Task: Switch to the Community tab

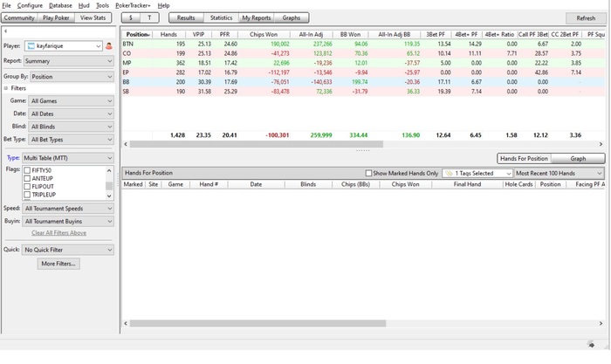Action: (x=19, y=18)
